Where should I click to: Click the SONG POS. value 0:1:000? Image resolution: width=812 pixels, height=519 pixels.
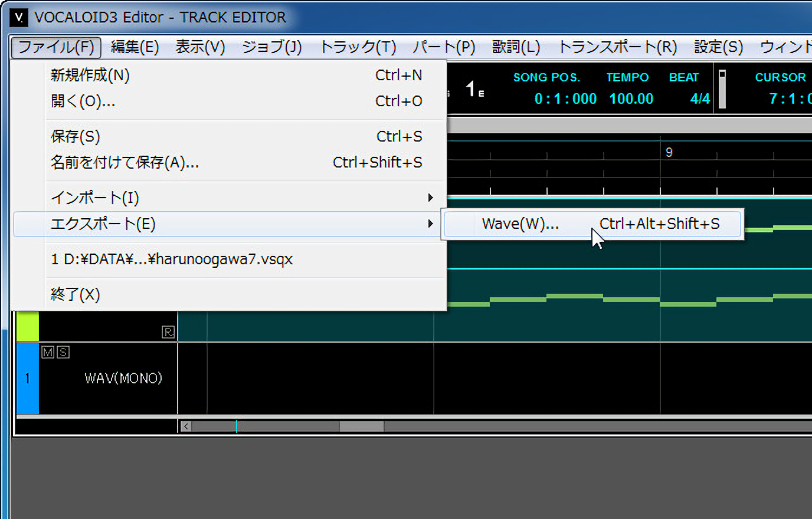(565, 98)
